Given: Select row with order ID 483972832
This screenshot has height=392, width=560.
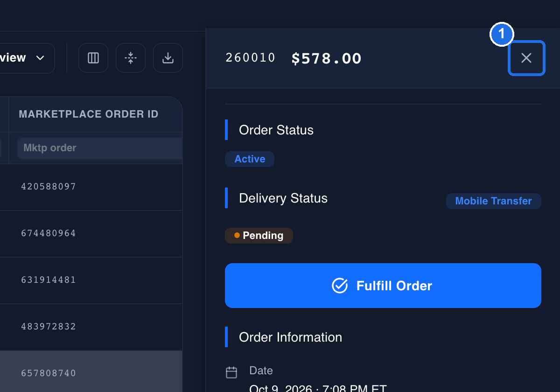Looking at the screenshot, I should pos(91,327).
